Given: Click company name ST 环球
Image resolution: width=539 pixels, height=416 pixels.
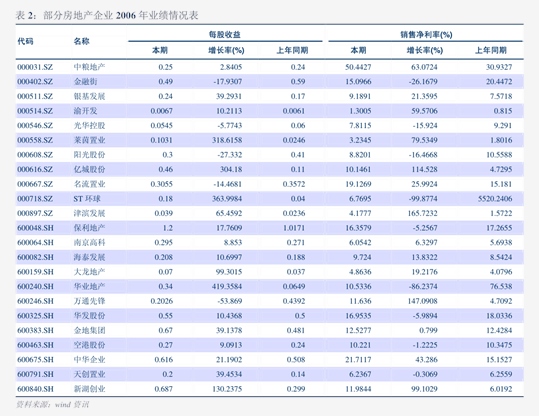Looking at the screenshot, I should tap(87, 198).
